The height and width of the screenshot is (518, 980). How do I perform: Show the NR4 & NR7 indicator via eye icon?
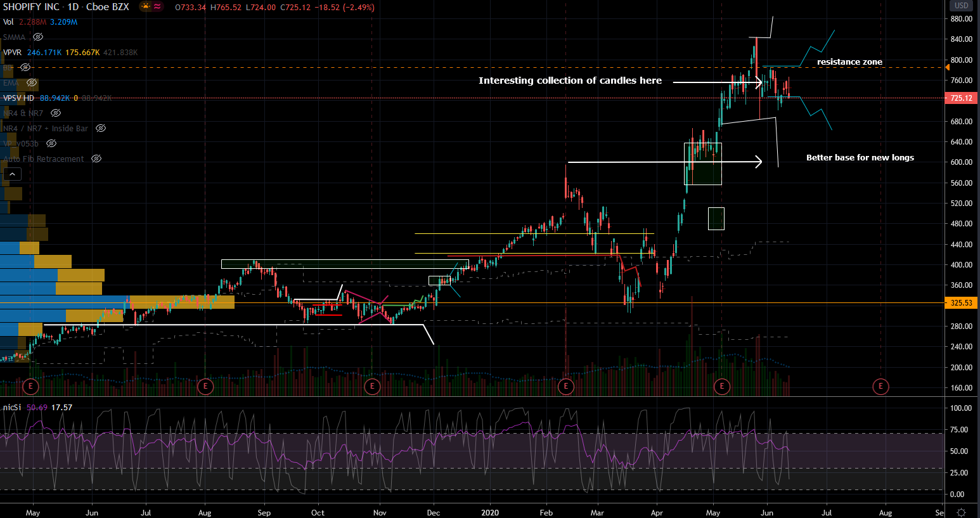56,113
